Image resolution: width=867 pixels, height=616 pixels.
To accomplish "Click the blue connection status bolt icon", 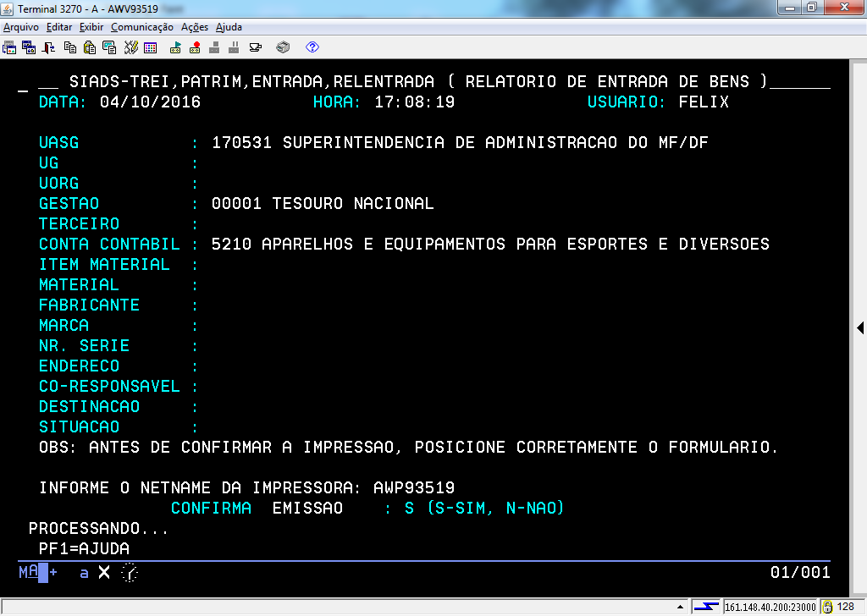I will pos(706,607).
